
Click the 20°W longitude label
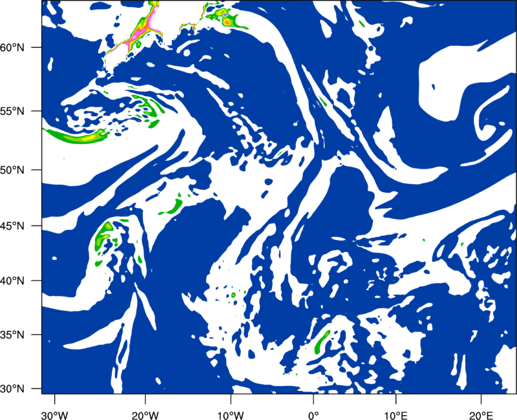145,415
